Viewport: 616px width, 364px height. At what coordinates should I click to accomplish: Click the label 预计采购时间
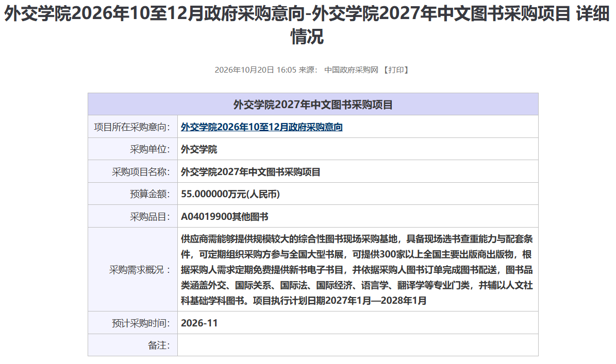[x=141, y=323]
